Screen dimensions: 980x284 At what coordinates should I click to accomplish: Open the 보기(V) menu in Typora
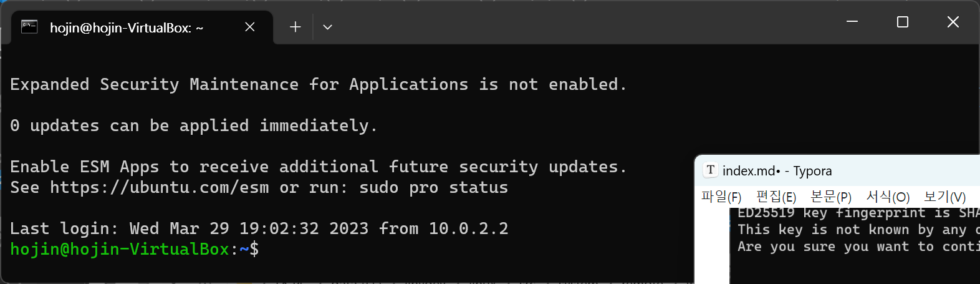coord(944,197)
